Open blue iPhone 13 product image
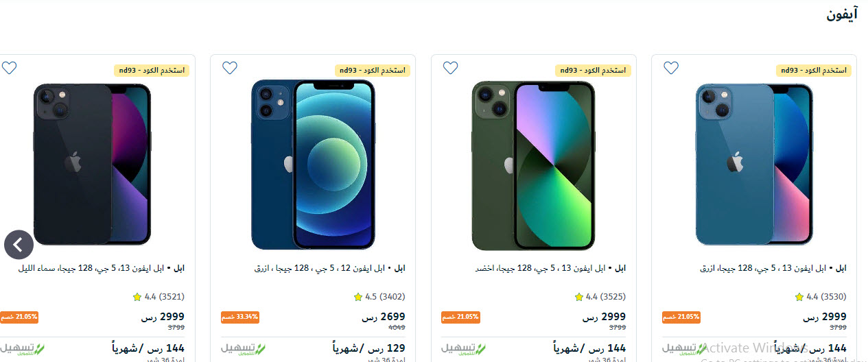The width and height of the screenshot is (868, 362). [754, 165]
